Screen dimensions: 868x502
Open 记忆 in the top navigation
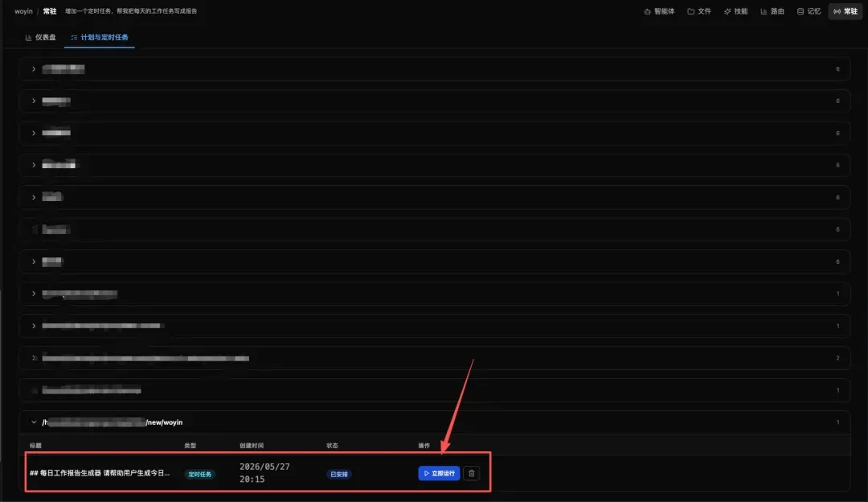pyautogui.click(x=809, y=11)
